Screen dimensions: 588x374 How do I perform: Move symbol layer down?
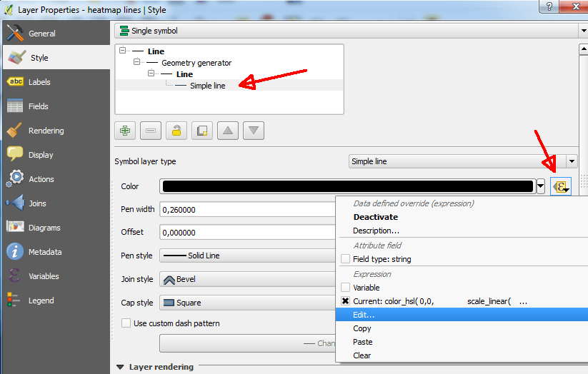[254, 131]
